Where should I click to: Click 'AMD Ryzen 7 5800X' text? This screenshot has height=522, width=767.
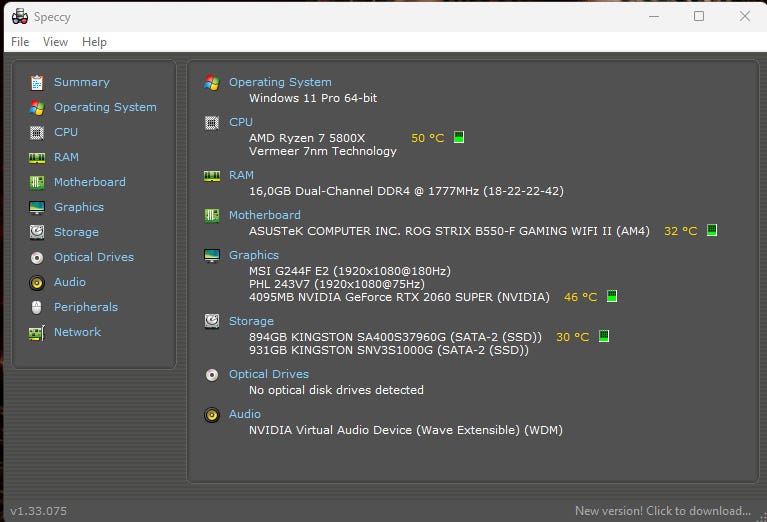coord(307,138)
